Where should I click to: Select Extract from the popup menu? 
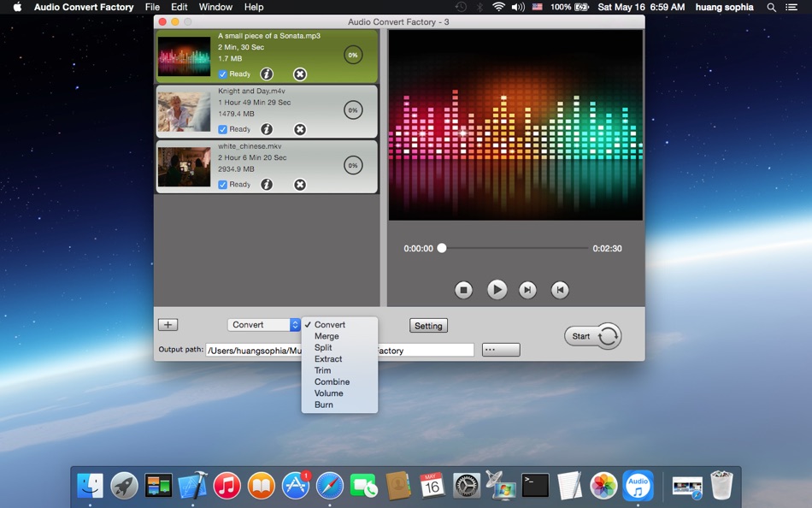[339, 358]
